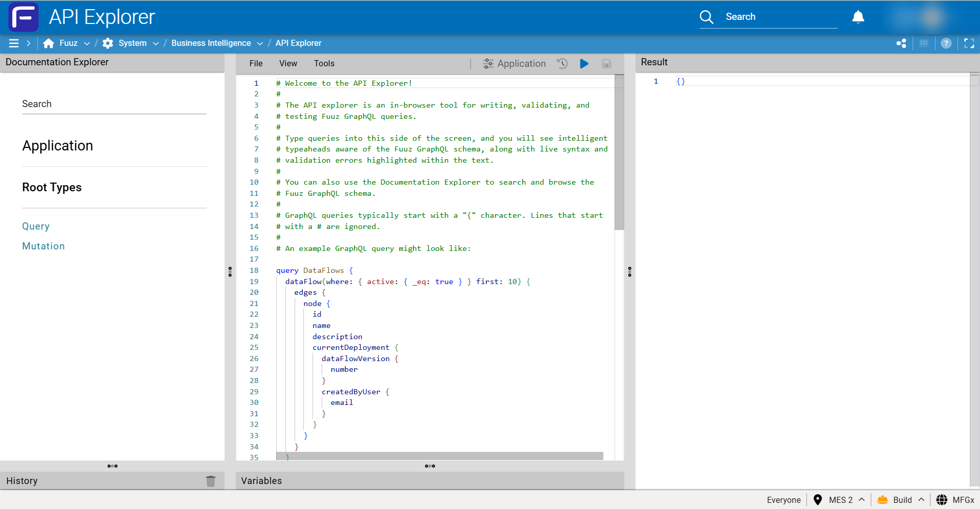980x509 pixels.
Task: Open the Query root type link
Action: point(36,226)
